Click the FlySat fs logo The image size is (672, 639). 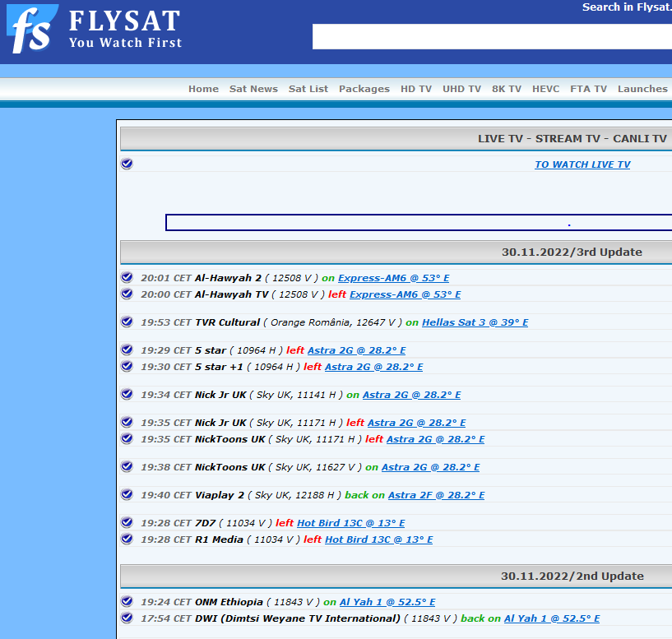32,29
